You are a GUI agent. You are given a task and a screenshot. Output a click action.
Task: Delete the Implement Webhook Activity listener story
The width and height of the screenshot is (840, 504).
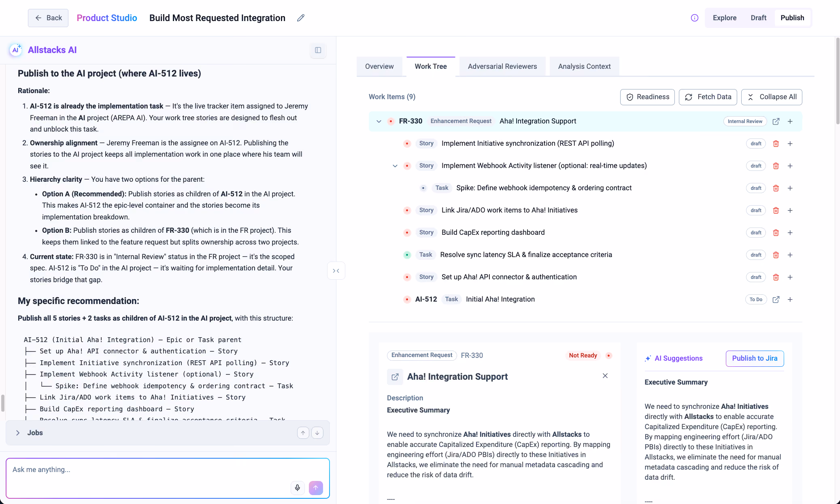776,166
